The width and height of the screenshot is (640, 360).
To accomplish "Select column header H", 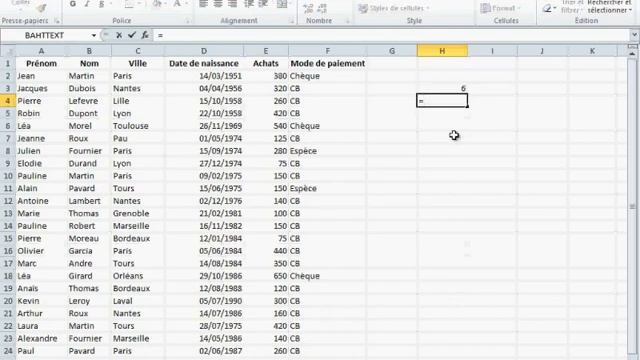I will pos(442,51).
